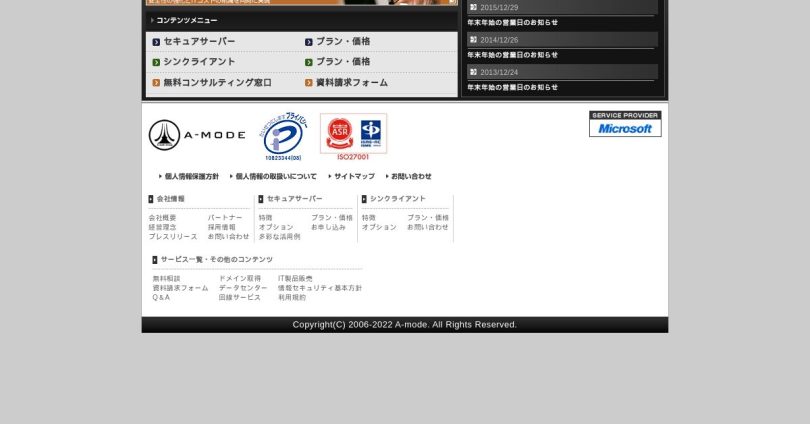
Task: Open お申し込み under セキュアサーバー
Action: [x=329, y=227]
